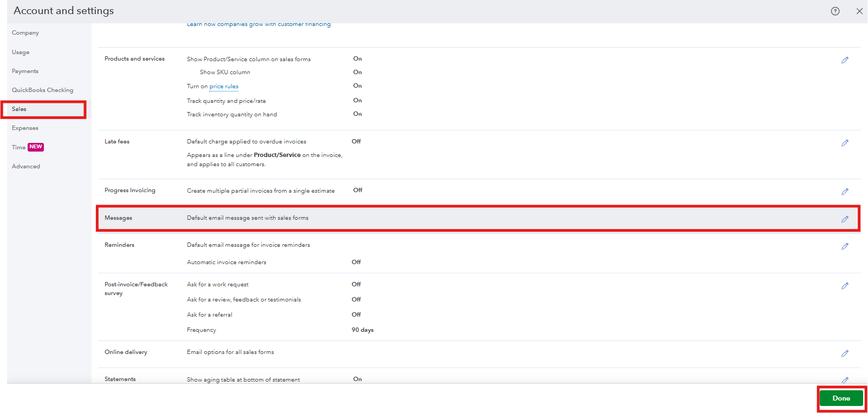Image resolution: width=868 pixels, height=413 pixels.
Task: Click Email options for all sales forms
Action: click(x=230, y=352)
